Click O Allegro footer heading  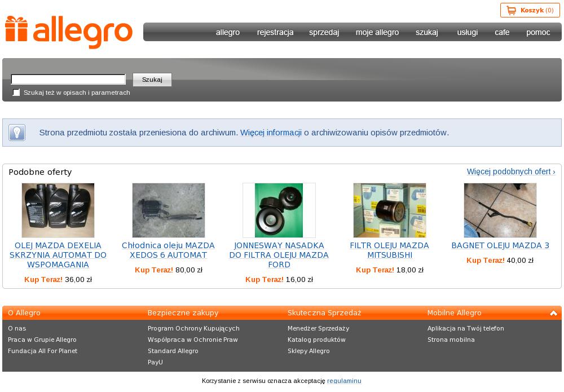click(x=24, y=313)
